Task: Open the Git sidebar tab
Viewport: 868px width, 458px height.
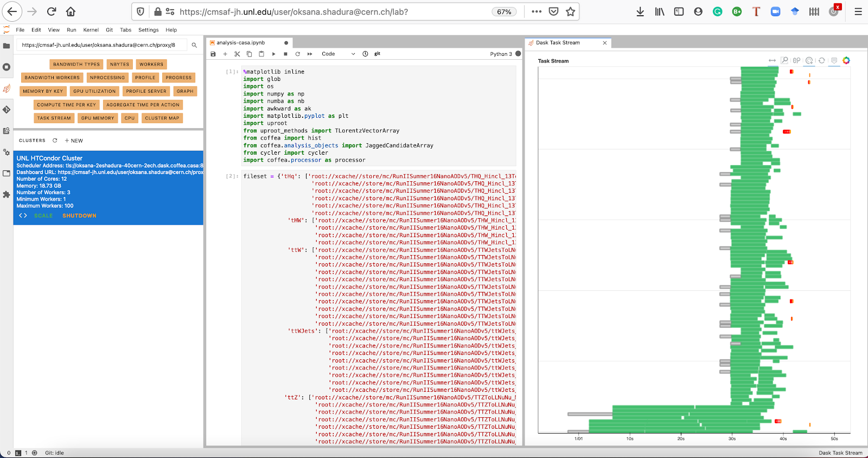Action: click(7, 110)
